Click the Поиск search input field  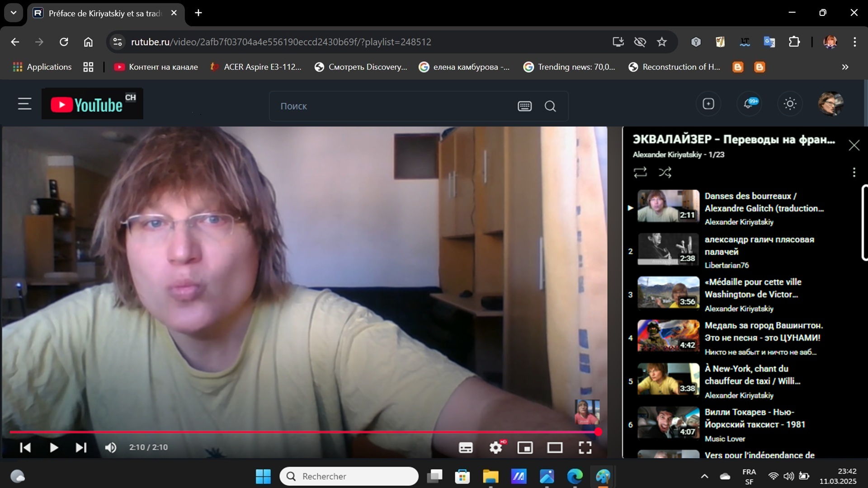393,106
